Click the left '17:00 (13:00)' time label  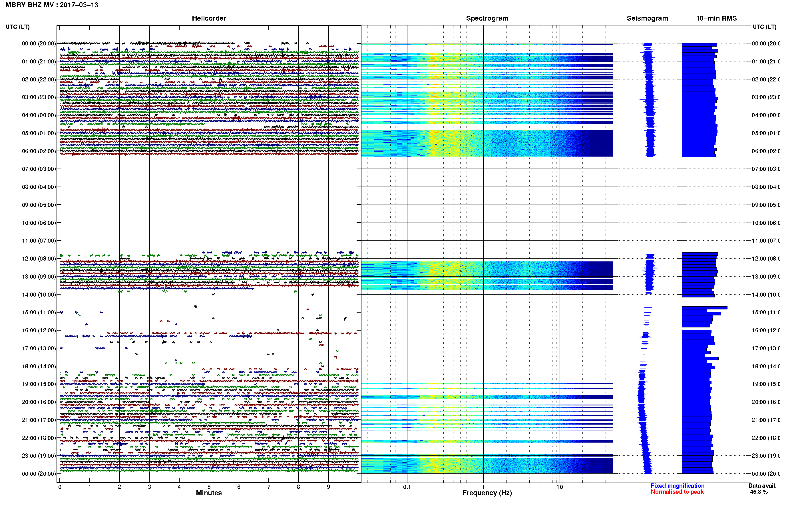(39, 348)
